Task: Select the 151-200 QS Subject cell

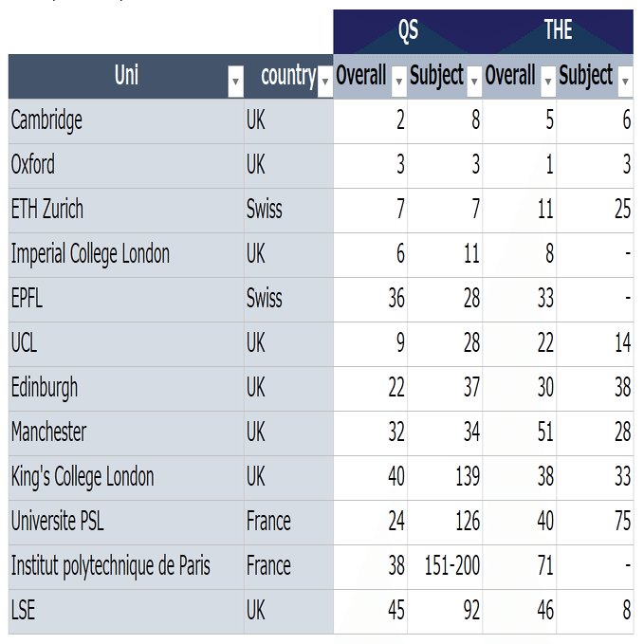Action: (x=445, y=567)
